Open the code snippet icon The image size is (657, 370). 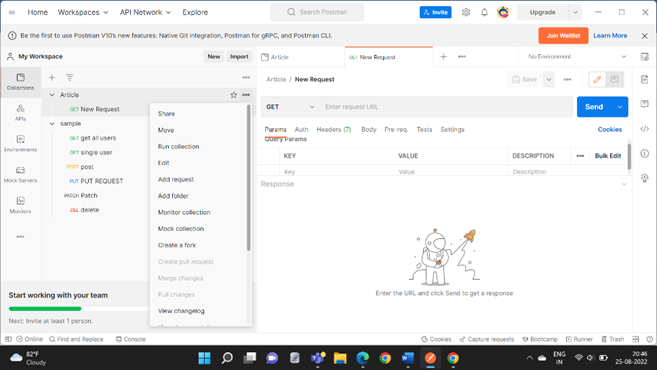click(644, 129)
